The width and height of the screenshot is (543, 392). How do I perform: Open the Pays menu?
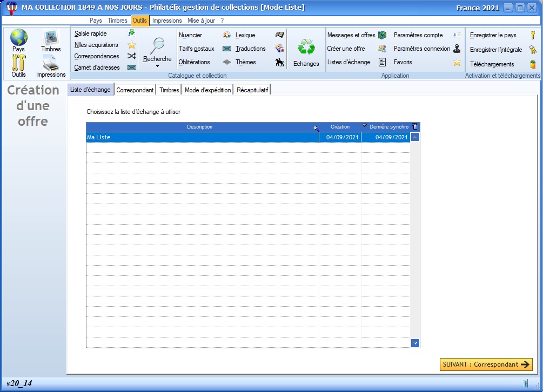click(x=96, y=21)
